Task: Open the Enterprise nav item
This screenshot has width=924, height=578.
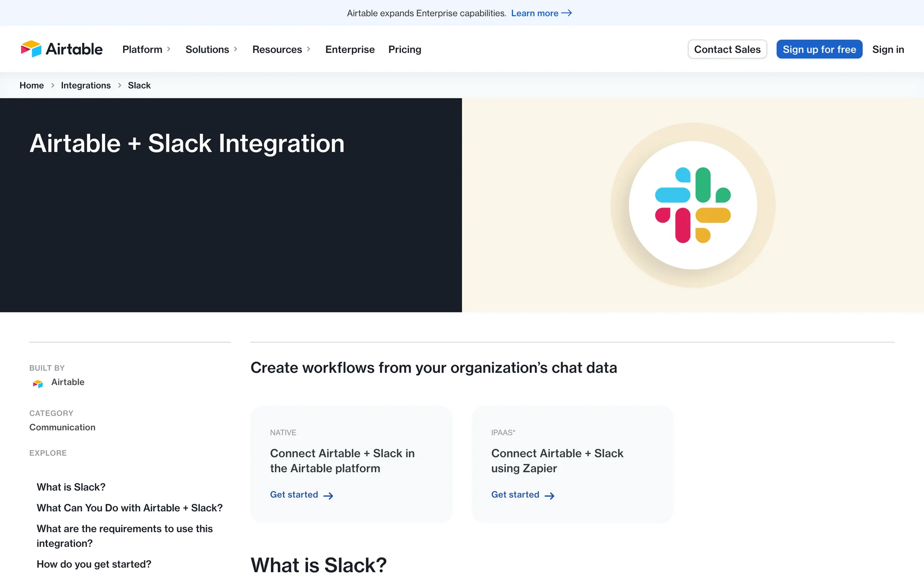Action: 350,49
